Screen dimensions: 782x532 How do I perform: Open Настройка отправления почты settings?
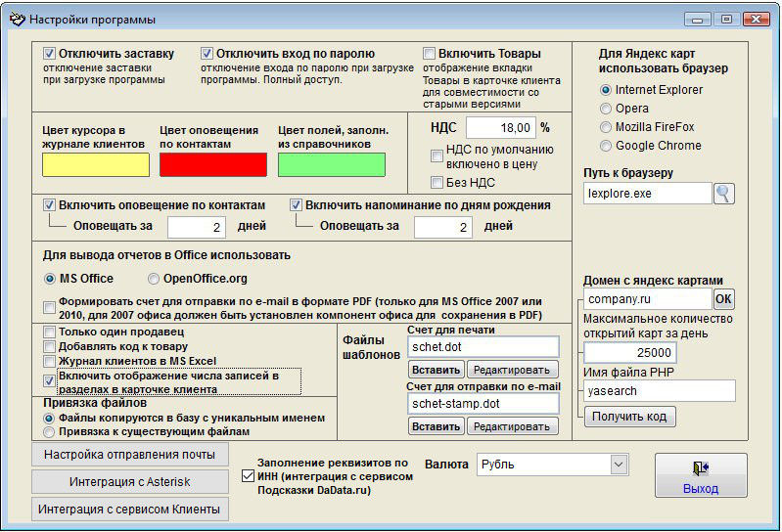pos(129,455)
